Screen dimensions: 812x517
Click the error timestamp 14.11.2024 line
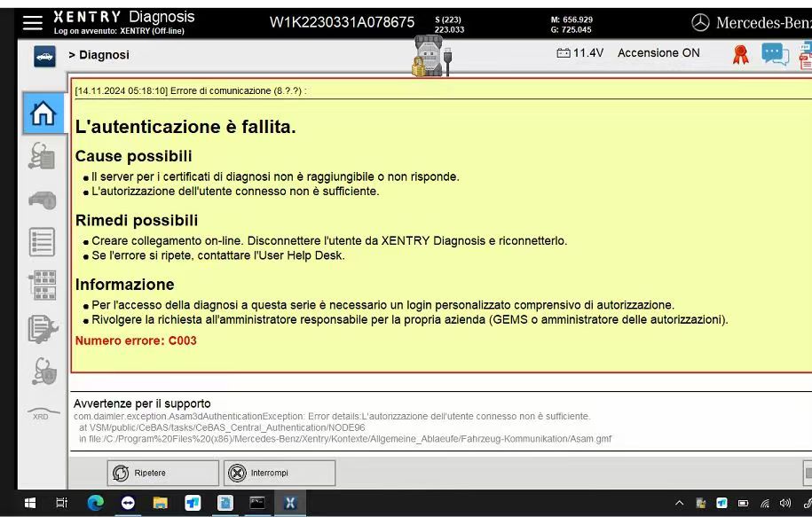click(191, 90)
